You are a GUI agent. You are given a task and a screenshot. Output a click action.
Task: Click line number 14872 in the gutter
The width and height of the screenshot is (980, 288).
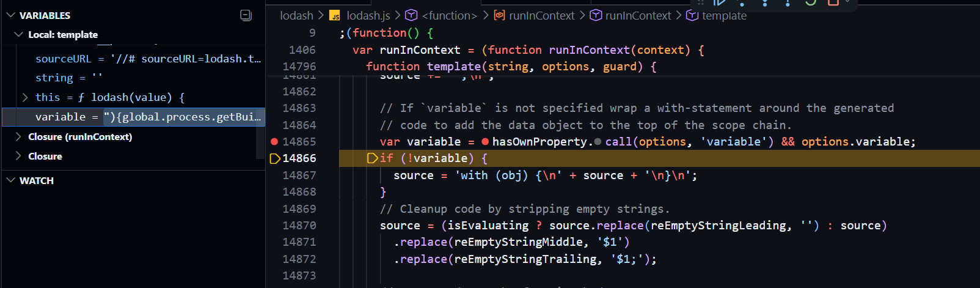click(299, 259)
